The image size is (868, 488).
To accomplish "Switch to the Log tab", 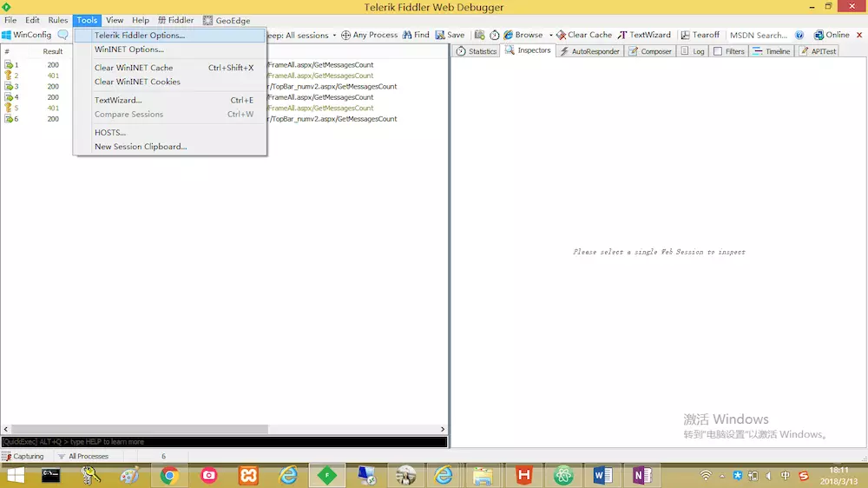I will [693, 51].
